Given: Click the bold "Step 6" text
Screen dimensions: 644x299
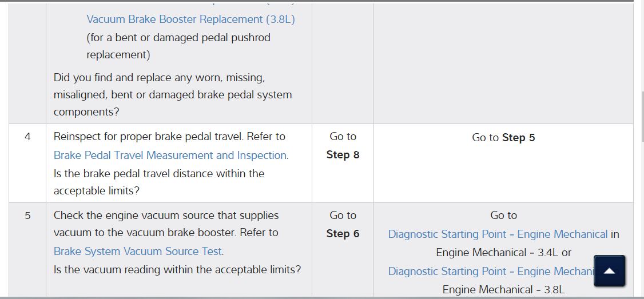Looking at the screenshot, I should (x=343, y=234).
